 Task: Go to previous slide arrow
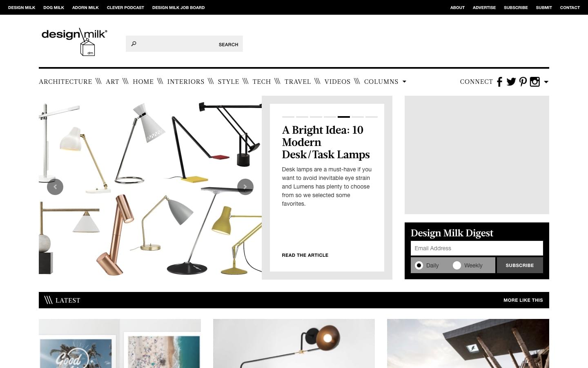[55, 187]
